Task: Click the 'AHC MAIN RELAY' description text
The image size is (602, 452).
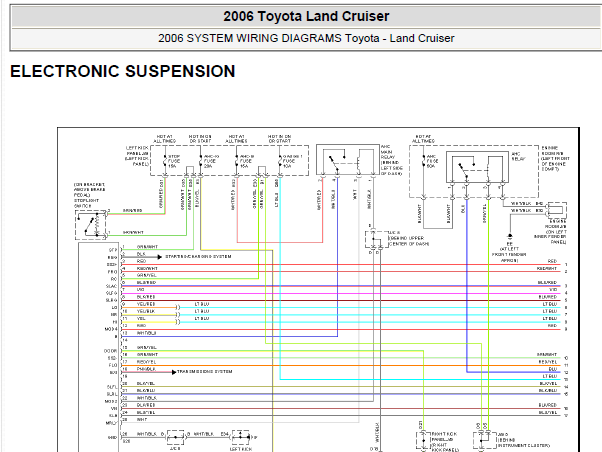Action: pyautogui.click(x=391, y=161)
